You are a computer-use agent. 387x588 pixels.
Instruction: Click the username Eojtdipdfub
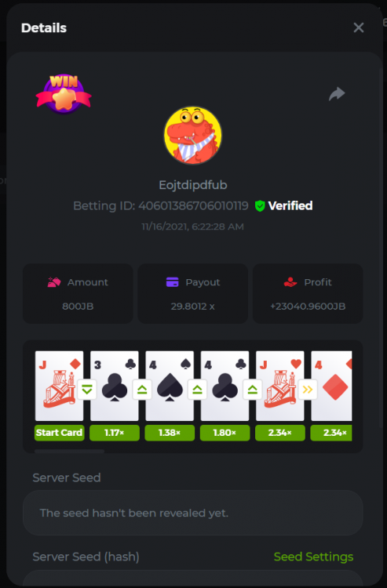tap(193, 185)
